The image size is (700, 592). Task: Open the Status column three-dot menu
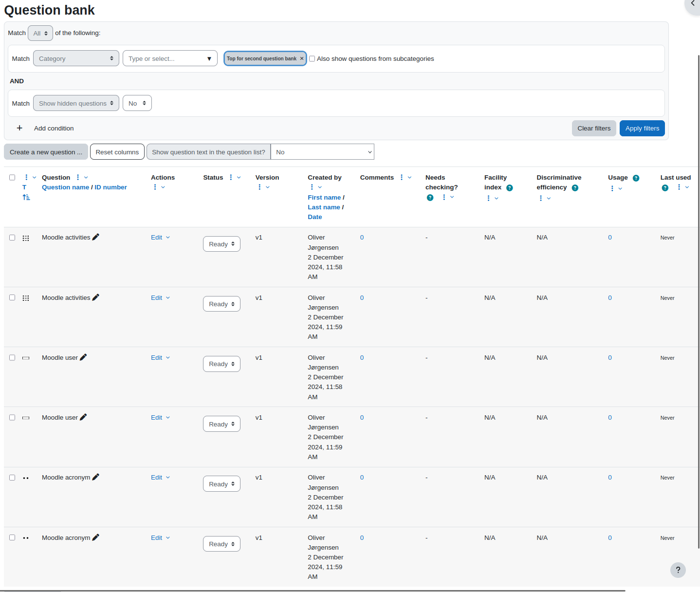tap(231, 177)
